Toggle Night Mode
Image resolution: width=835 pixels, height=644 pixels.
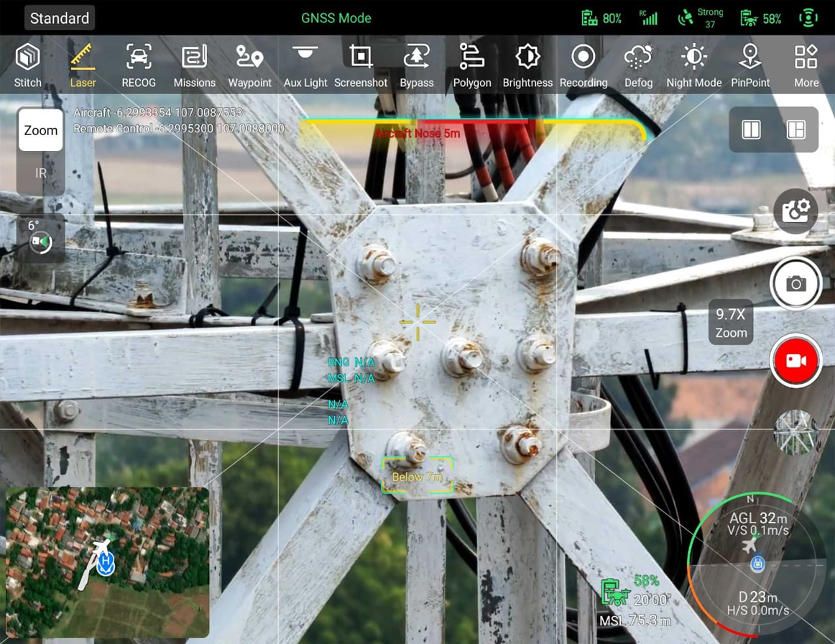(693, 65)
